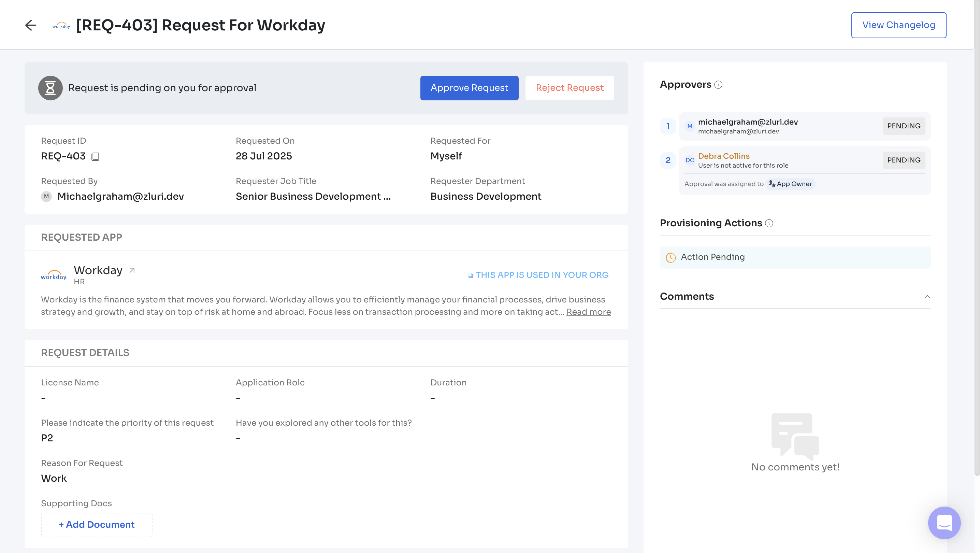Open View Changelog
This screenshot has height=553, width=980.
click(x=898, y=25)
